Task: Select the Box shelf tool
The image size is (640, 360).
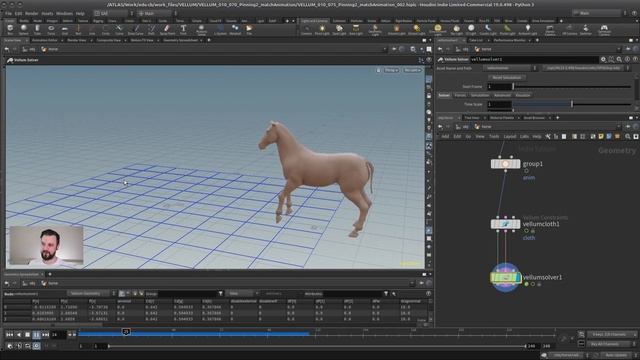Action: pos(10,29)
